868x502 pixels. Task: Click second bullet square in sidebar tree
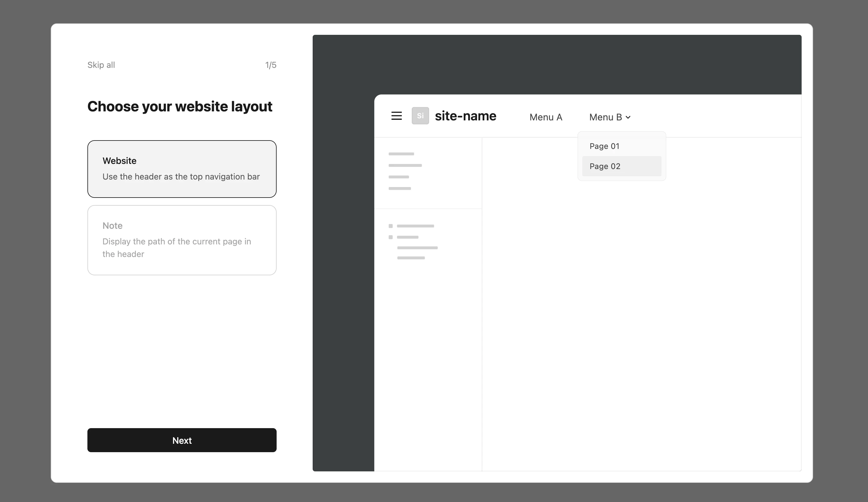tap(390, 237)
